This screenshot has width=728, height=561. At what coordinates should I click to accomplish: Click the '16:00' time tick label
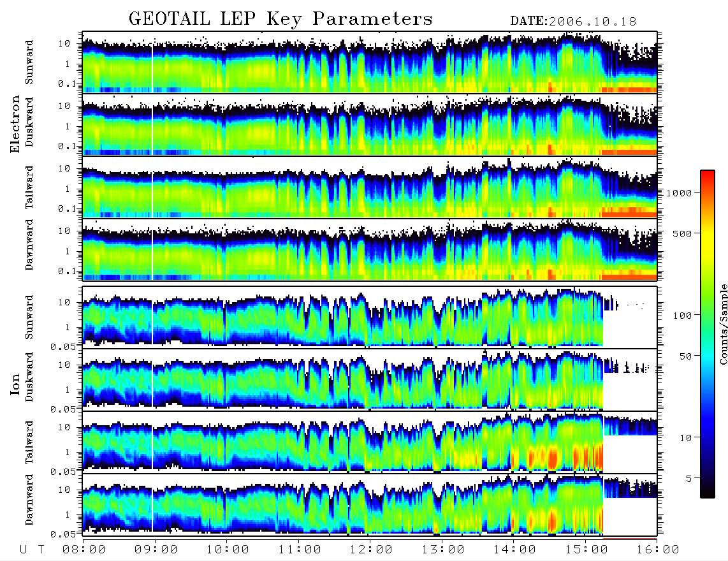(x=658, y=550)
